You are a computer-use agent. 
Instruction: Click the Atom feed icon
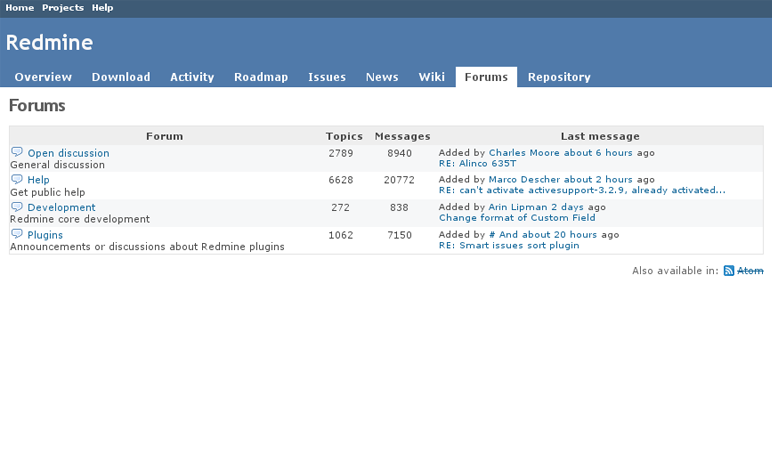pyautogui.click(x=729, y=271)
